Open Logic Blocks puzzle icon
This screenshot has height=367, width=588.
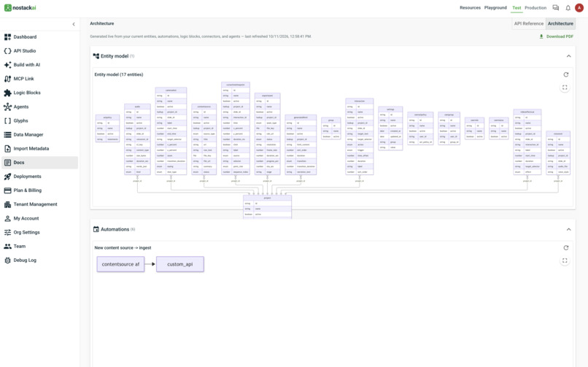click(7, 93)
